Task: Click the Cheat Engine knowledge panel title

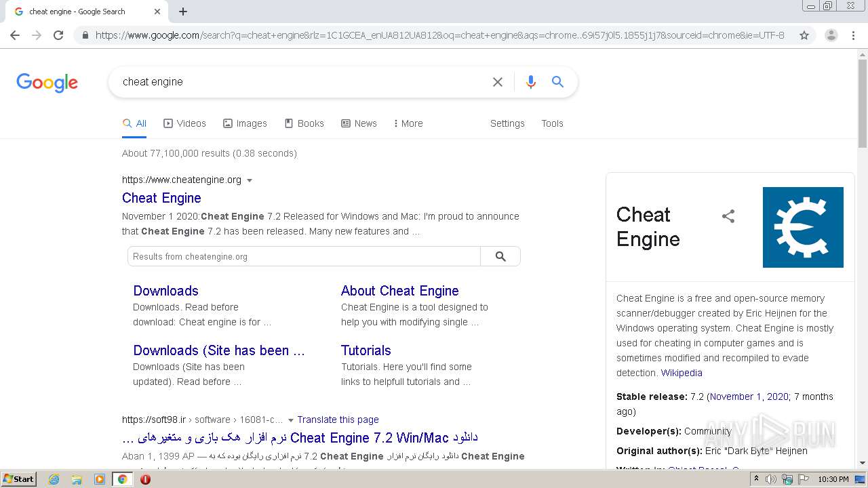Action: [648, 227]
